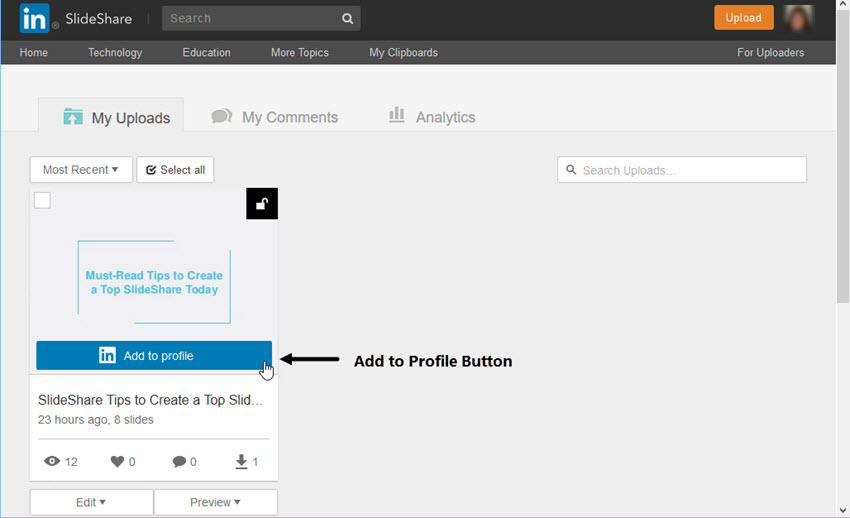Click Select all
The height and width of the screenshot is (518, 850).
pos(175,170)
